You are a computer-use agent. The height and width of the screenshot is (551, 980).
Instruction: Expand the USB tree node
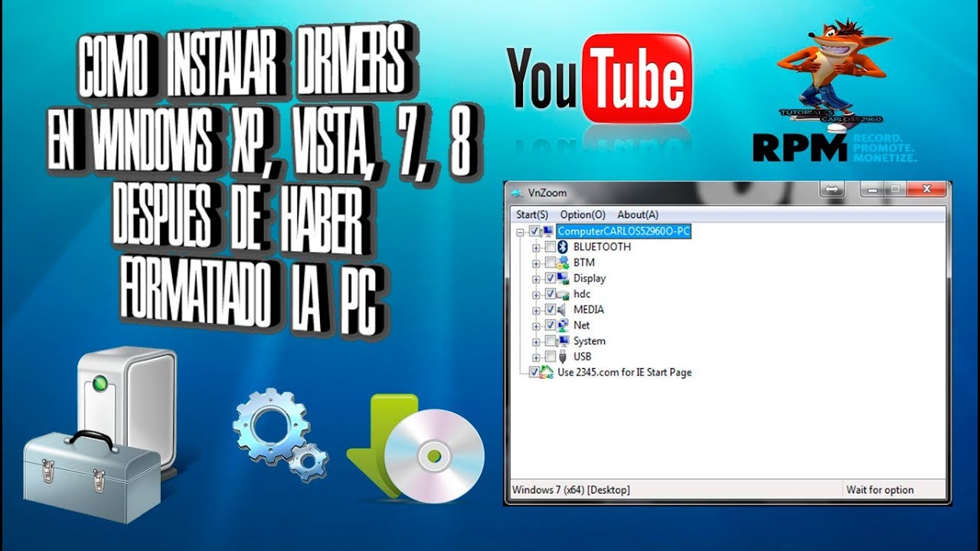pos(536,357)
